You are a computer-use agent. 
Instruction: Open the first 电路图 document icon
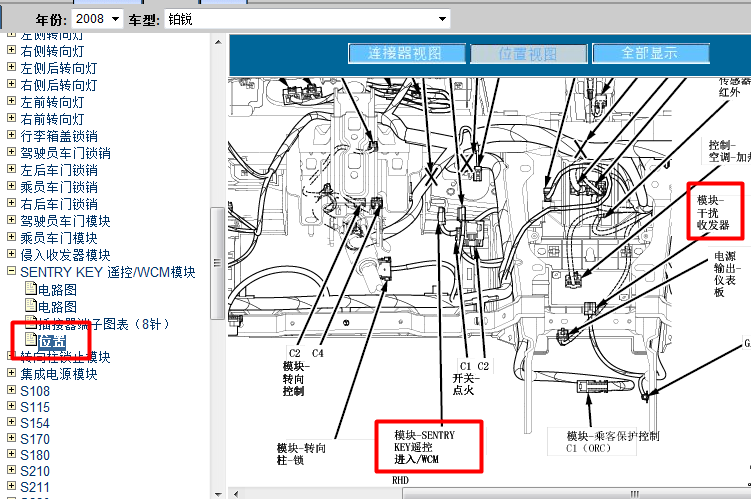pyautogui.click(x=31, y=288)
